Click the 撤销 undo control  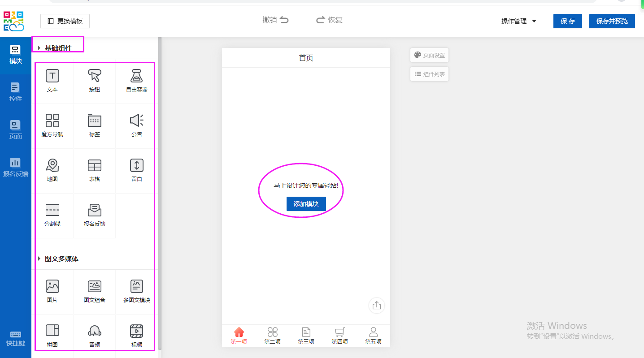pos(275,20)
